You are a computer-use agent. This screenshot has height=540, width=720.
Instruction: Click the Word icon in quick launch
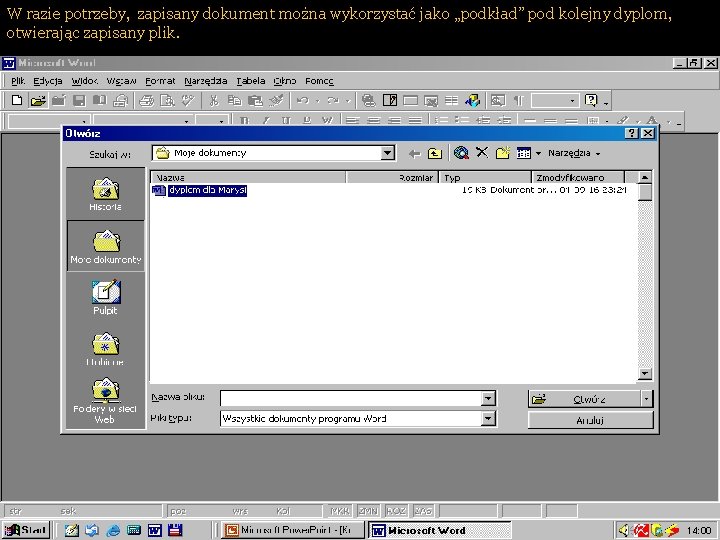tap(155, 530)
